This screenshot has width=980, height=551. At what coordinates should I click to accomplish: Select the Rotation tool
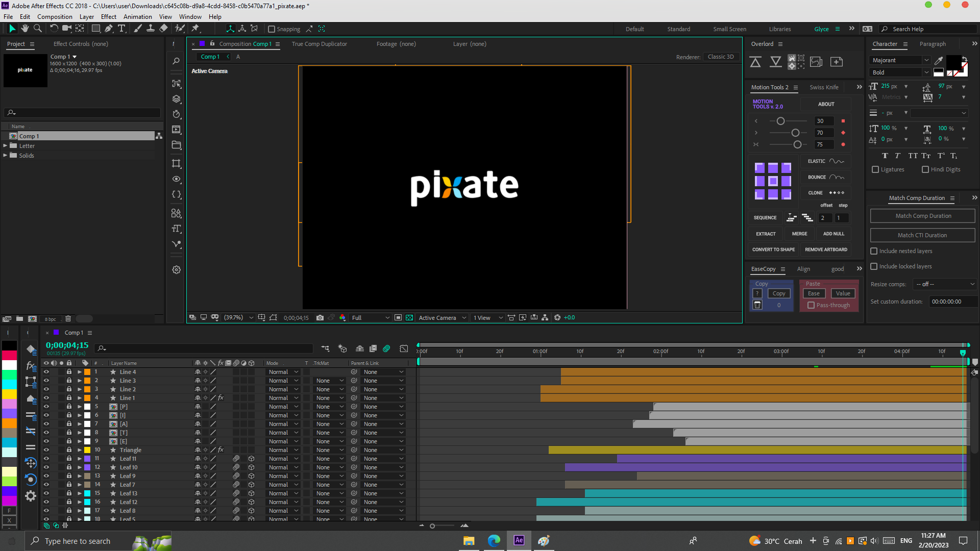[54, 29]
